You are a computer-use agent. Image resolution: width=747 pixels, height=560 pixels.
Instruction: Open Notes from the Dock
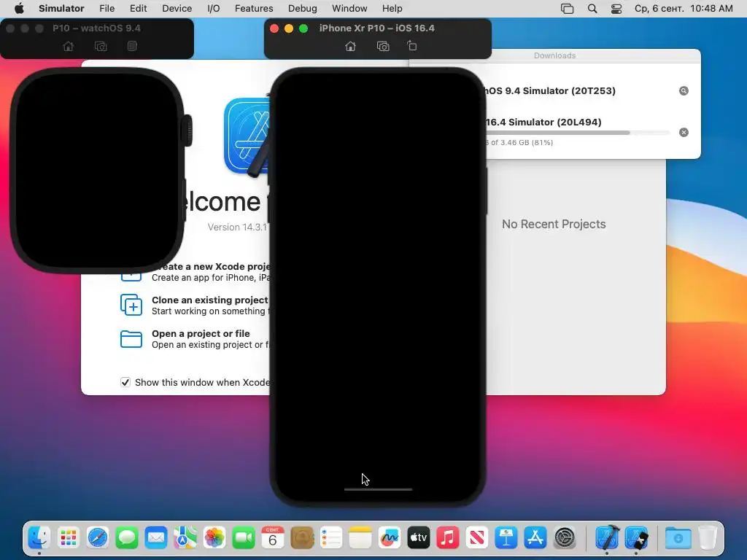360,538
